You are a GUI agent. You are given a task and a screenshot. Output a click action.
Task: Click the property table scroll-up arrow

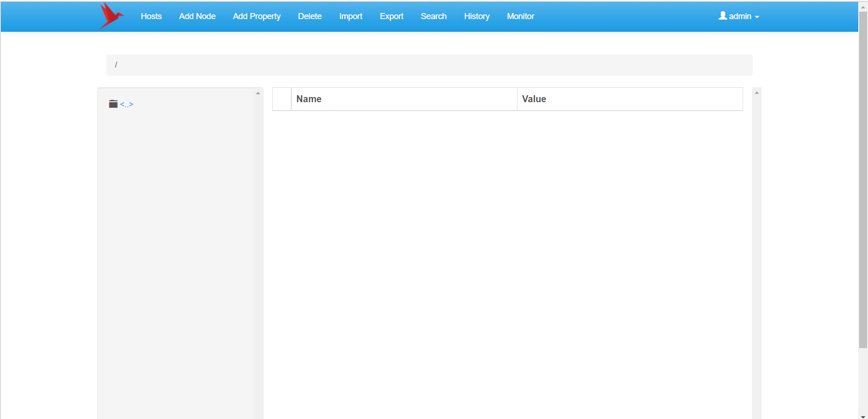click(757, 93)
